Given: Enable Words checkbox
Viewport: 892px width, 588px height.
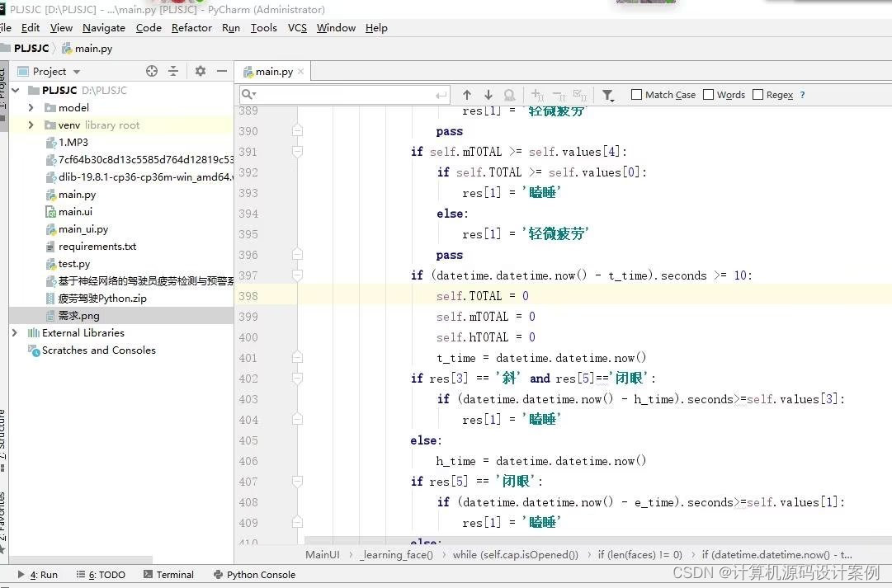Looking at the screenshot, I should coord(708,94).
